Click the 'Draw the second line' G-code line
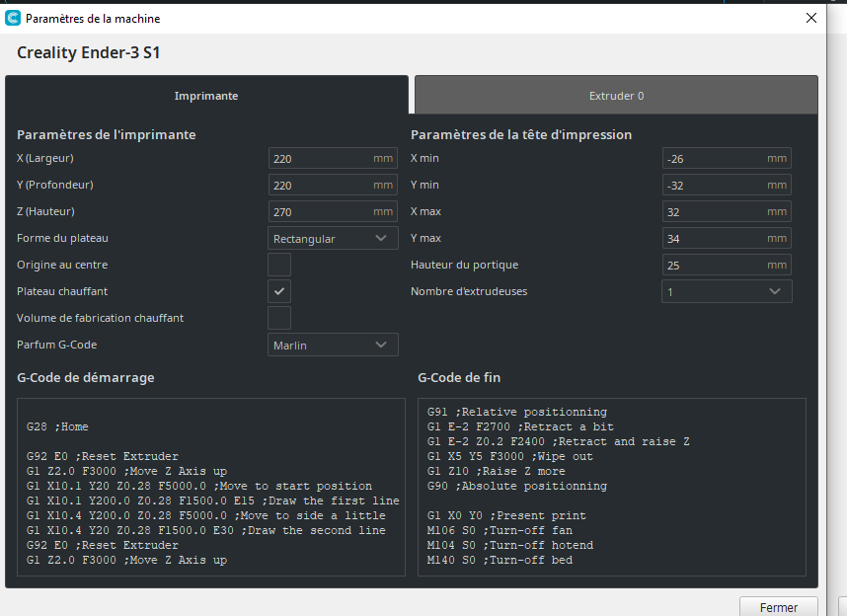 [205, 531]
